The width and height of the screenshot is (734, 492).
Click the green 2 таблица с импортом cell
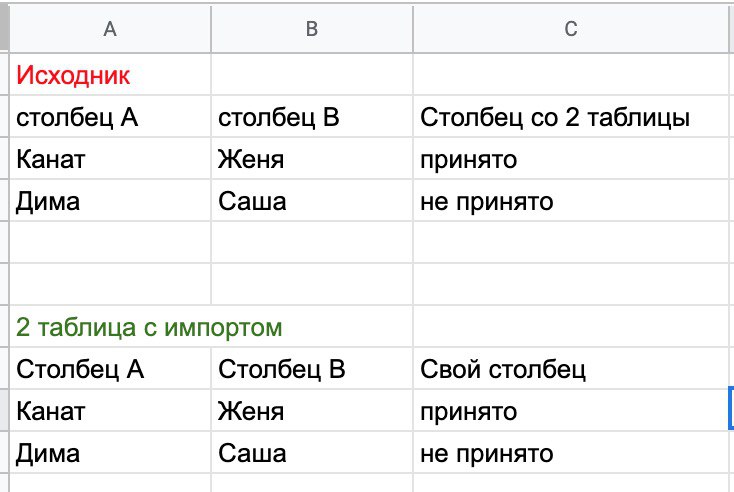point(150,328)
